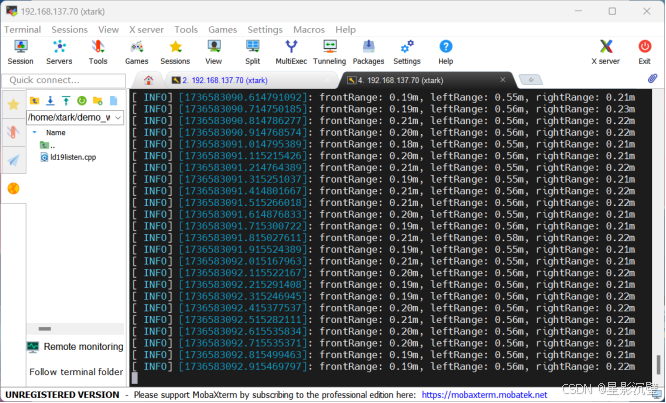Create new file in SFTP browser
Image resolution: width=666 pixels, height=403 pixels.
point(113,101)
